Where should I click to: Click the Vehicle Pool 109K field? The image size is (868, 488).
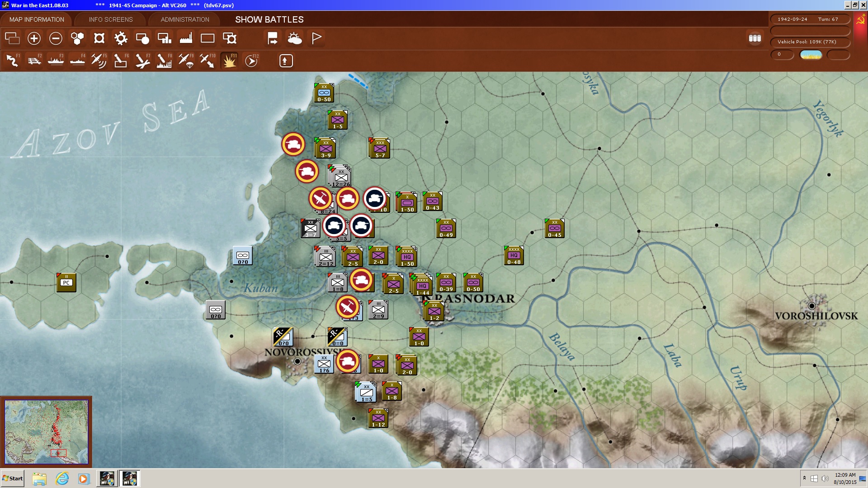click(x=810, y=42)
